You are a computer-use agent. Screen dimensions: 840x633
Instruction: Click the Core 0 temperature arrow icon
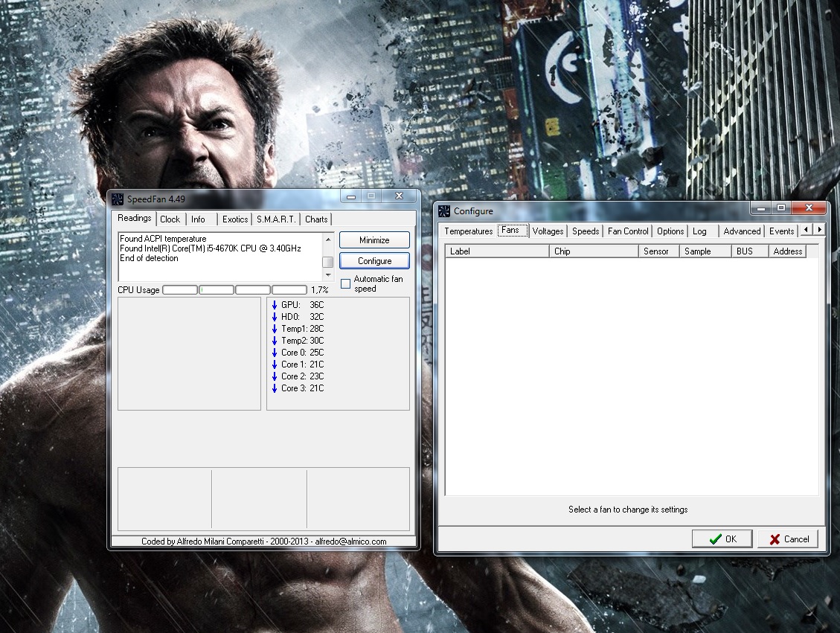[275, 353]
